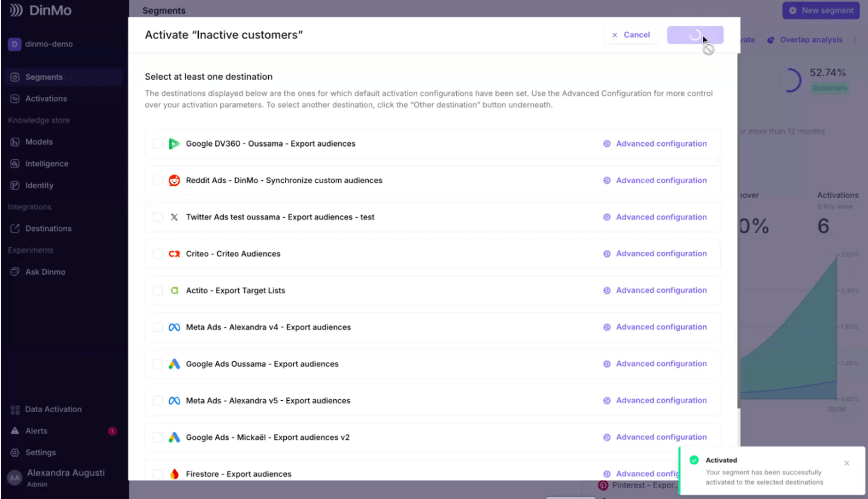Select Google Ads - Mickaël v2 checkbox
This screenshot has width=868, height=499.
(x=158, y=437)
